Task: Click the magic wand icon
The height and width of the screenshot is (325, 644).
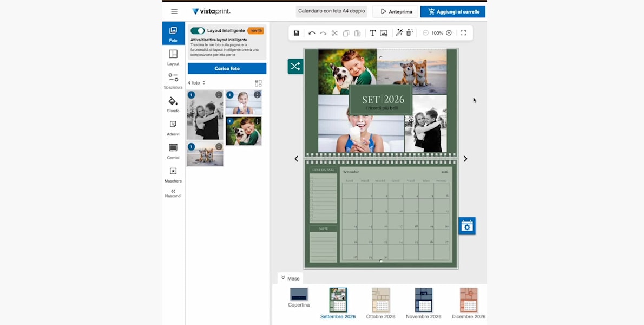Action: point(399,33)
